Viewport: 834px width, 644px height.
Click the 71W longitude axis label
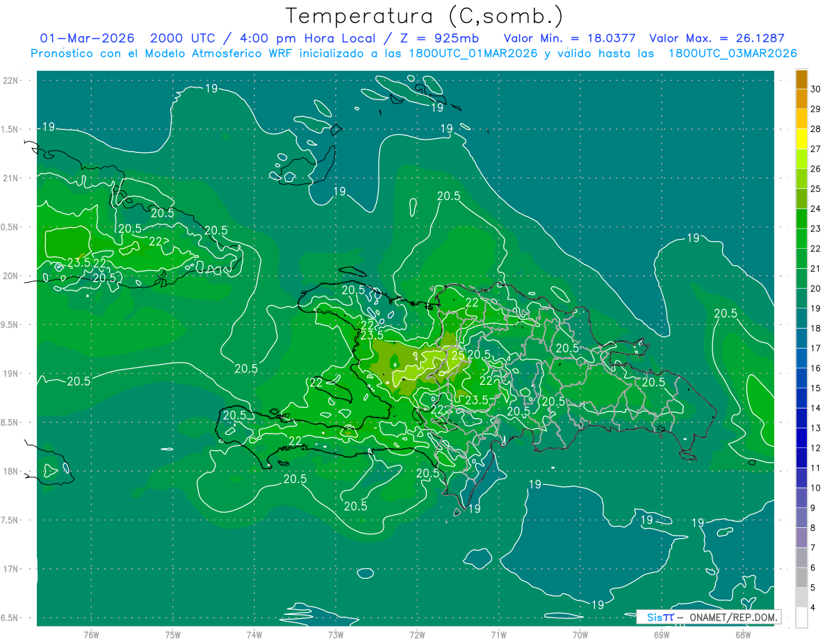coord(498,634)
